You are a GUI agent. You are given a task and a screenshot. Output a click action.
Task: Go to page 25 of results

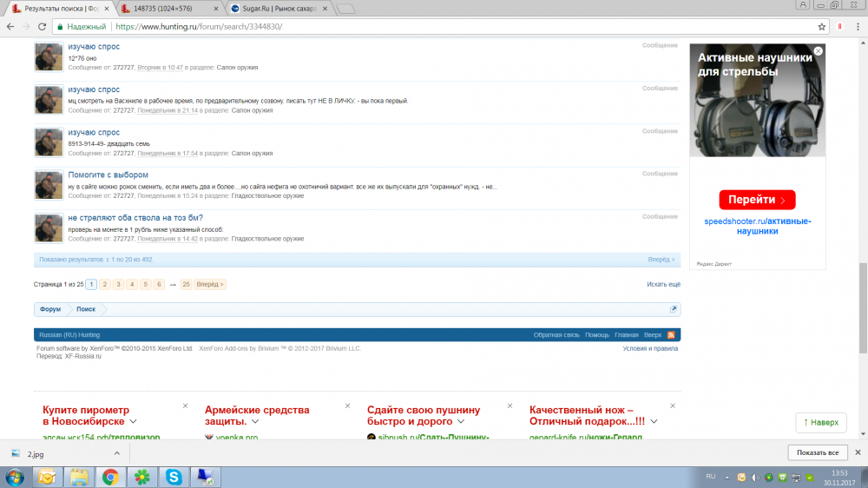186,284
